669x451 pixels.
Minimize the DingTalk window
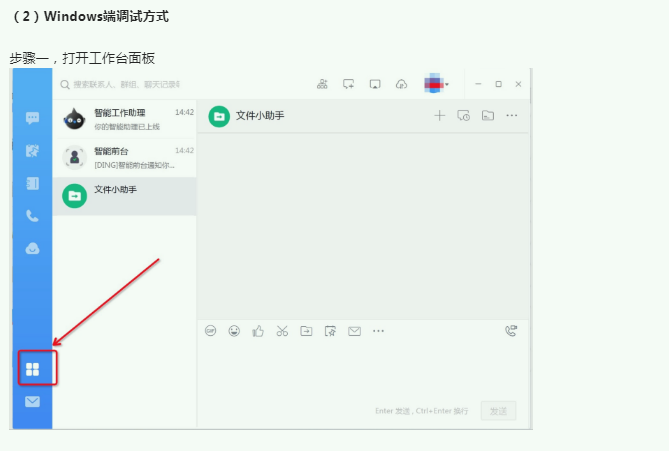(478, 84)
